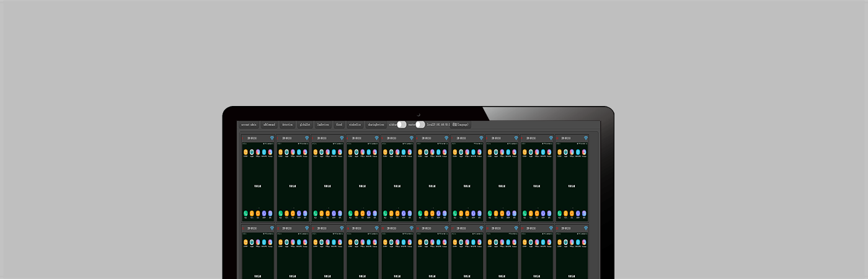
Task: Click Wi-Fi icon of sixth top-row device
Action: pyautogui.click(x=446, y=138)
